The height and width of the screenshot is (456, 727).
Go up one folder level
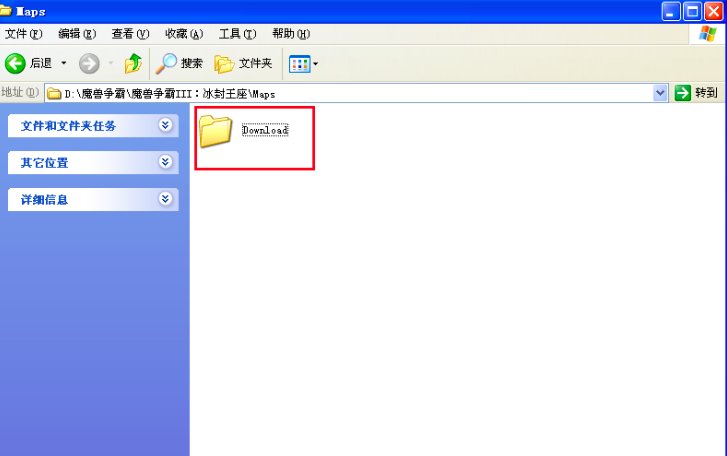pyautogui.click(x=133, y=63)
